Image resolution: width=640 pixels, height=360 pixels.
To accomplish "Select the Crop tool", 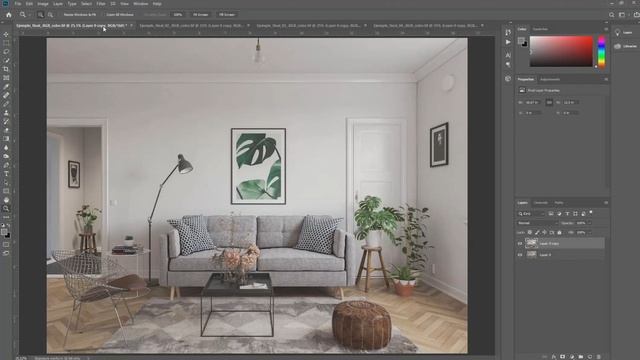I will point(6,69).
